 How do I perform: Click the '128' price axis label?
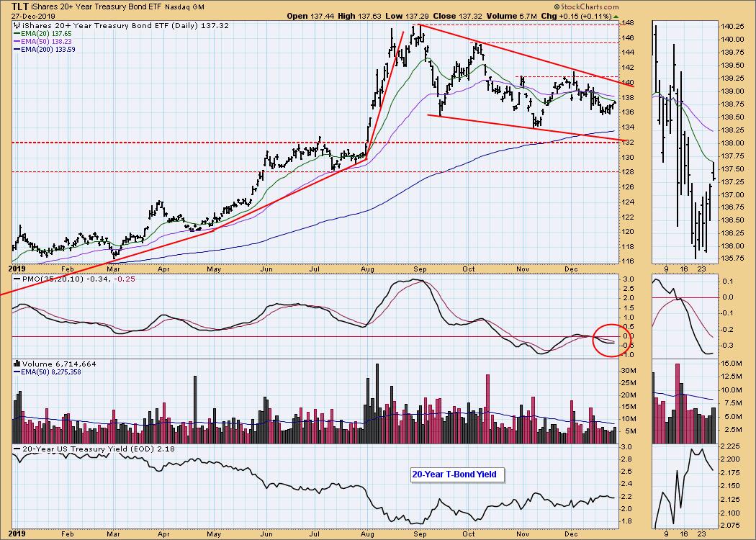tap(627, 172)
